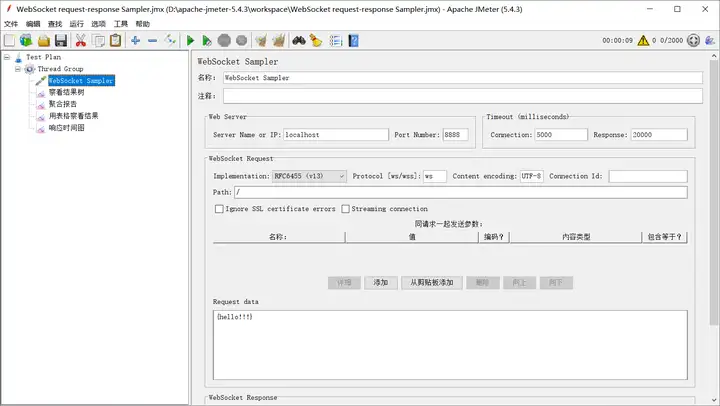Viewport: 720px width, 406px height.
Task: Create a new test plan
Action: click(x=9, y=41)
